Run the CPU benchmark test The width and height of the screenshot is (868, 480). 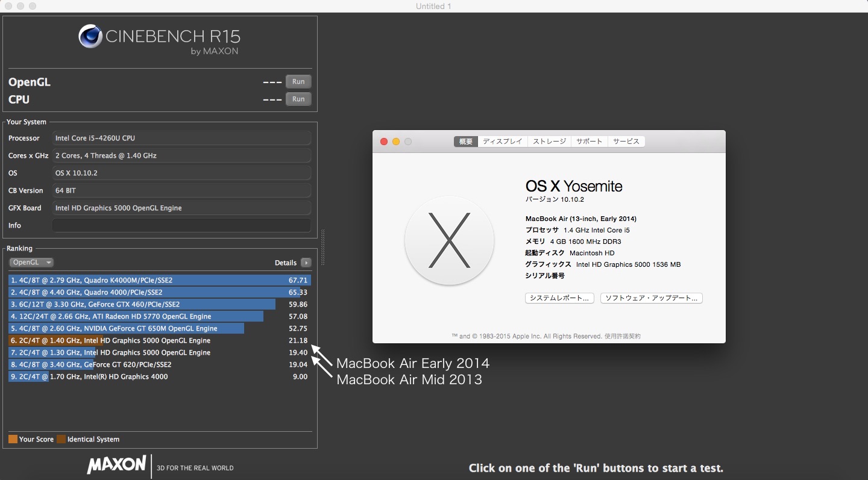click(298, 99)
